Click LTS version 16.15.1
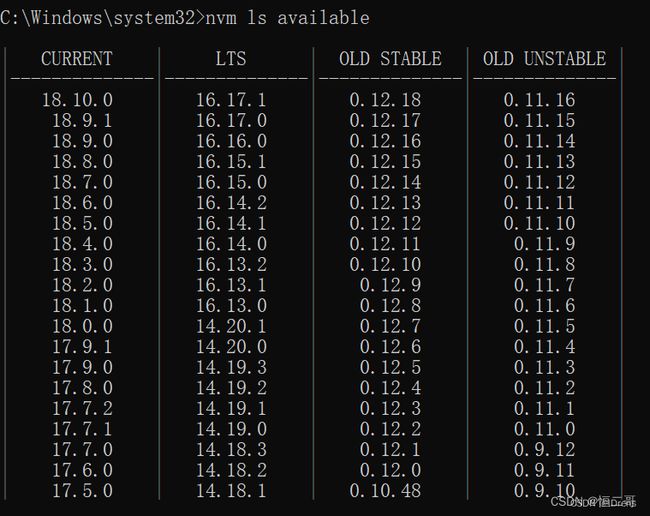Viewport: 650px width, 516px height. point(231,162)
